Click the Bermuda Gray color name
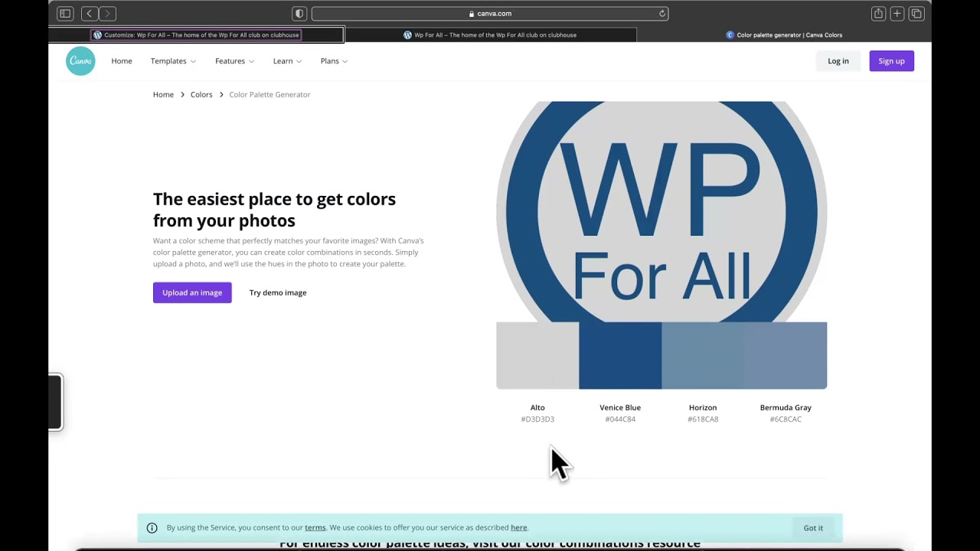 click(786, 407)
